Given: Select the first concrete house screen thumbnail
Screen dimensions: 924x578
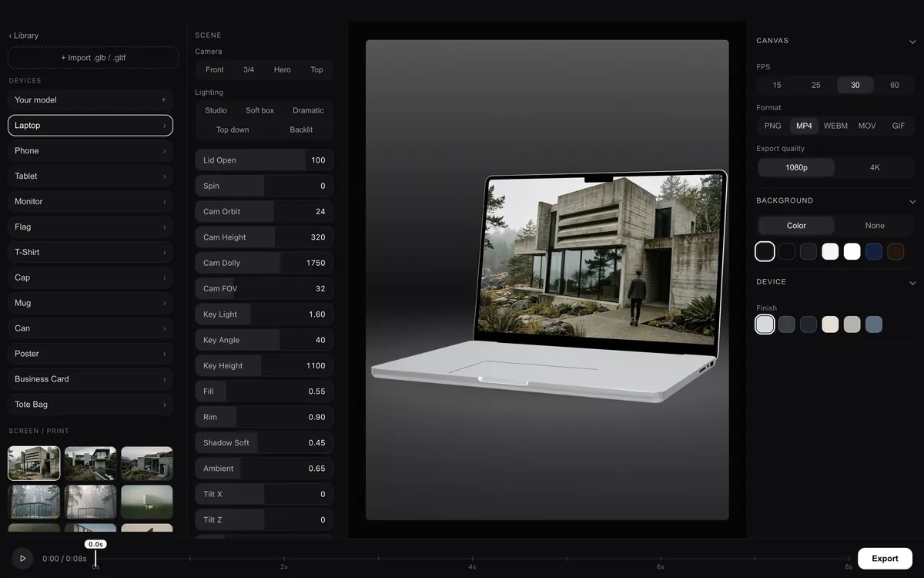Looking at the screenshot, I should click(x=34, y=463).
